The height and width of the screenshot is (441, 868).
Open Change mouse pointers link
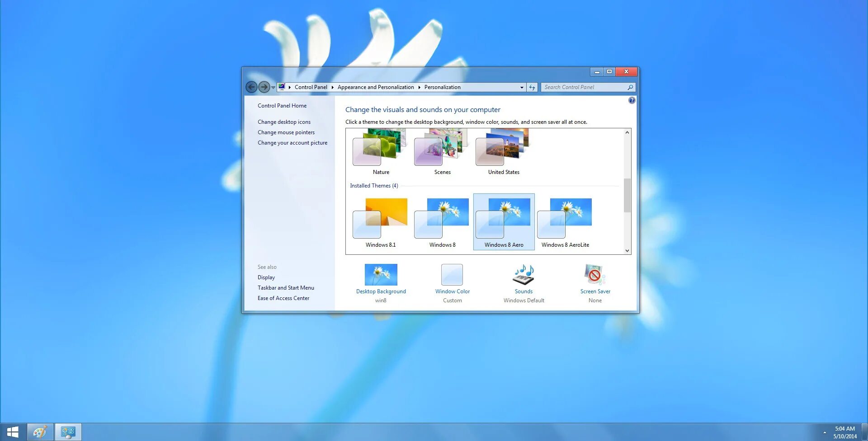(286, 132)
